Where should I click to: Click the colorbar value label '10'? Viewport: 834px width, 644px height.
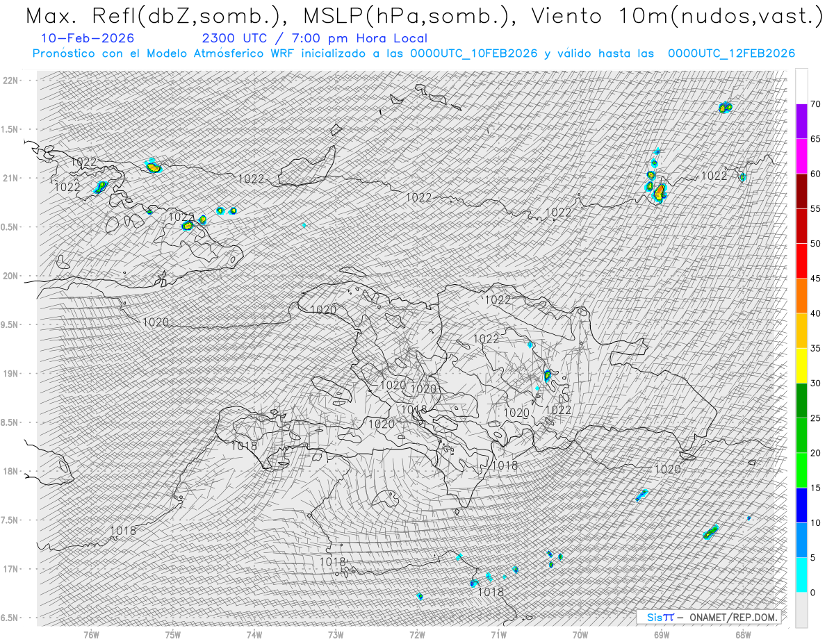(815, 522)
